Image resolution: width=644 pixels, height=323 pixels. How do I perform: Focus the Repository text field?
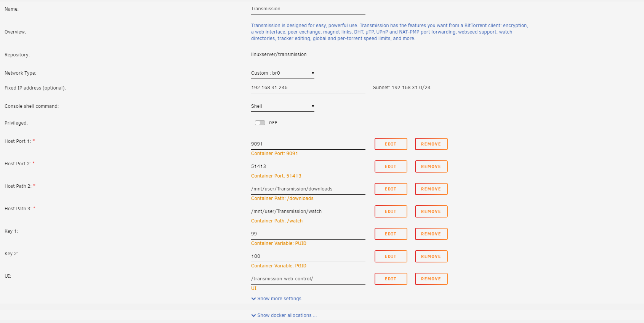point(308,54)
